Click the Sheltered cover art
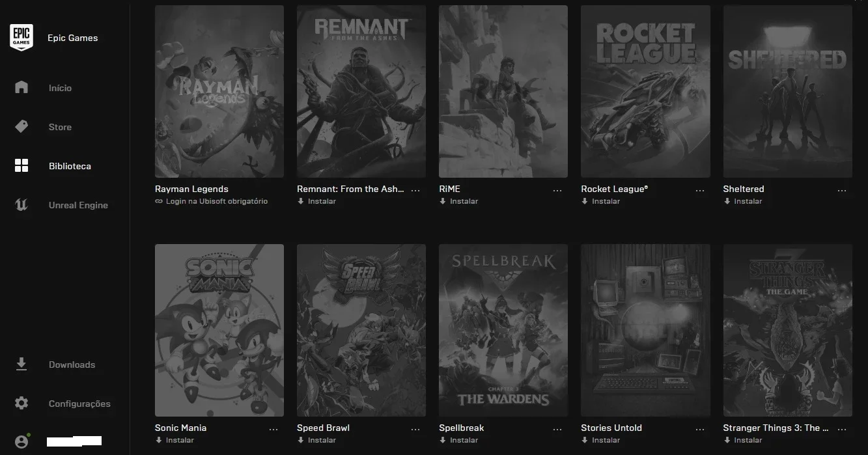868x455 pixels. [787, 91]
